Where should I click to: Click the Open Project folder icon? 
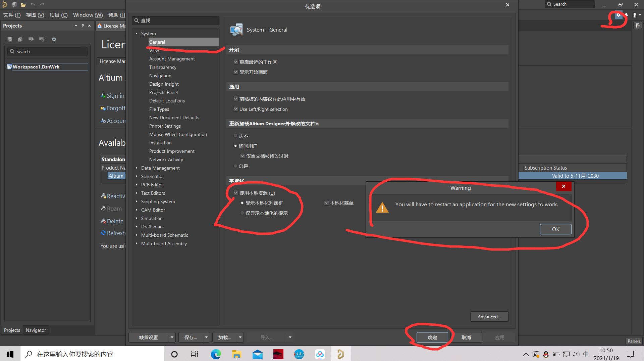pyautogui.click(x=23, y=5)
